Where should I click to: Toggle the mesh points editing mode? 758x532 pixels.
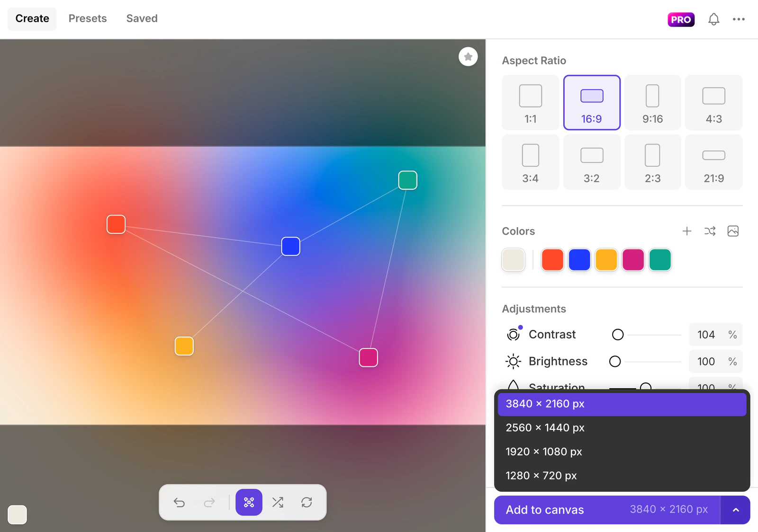249,502
